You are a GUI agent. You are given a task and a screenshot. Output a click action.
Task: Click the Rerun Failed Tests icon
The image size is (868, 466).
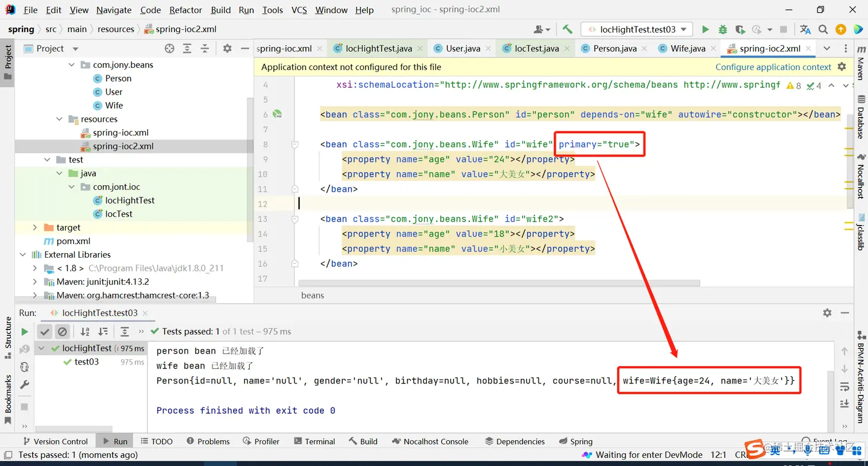tap(25, 349)
